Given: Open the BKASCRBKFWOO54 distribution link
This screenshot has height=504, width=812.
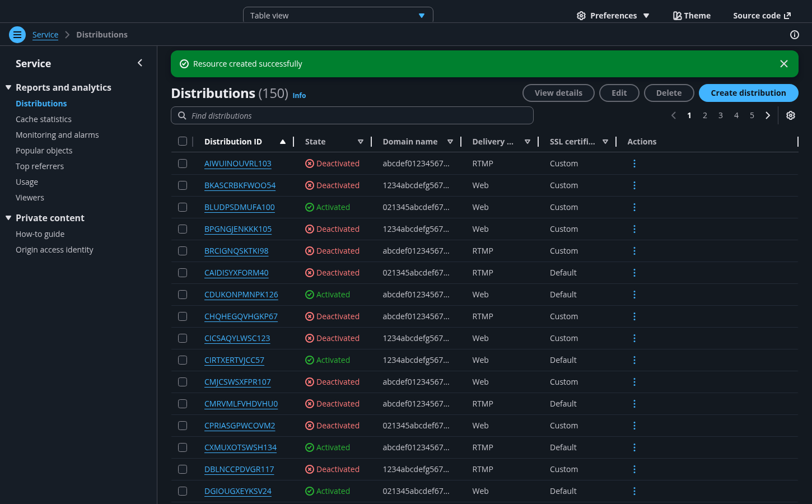Looking at the screenshot, I should (240, 185).
